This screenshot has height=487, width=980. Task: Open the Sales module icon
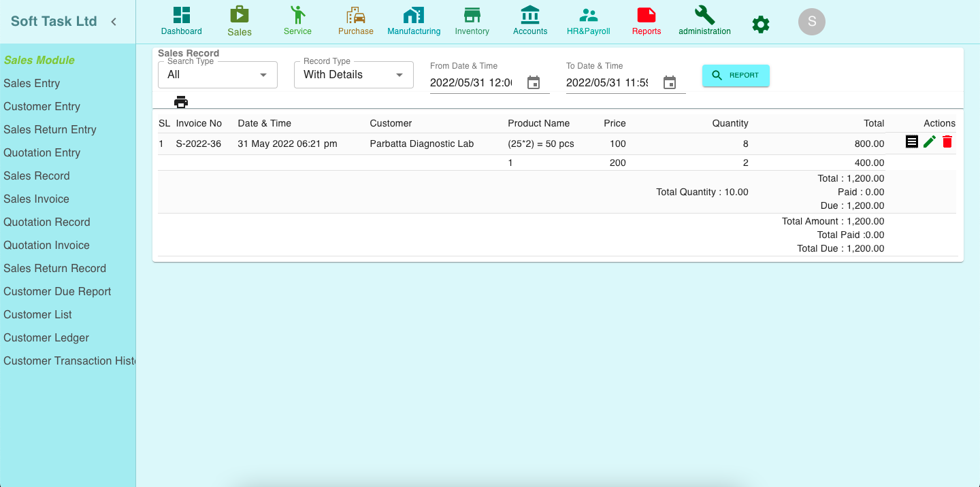click(240, 19)
